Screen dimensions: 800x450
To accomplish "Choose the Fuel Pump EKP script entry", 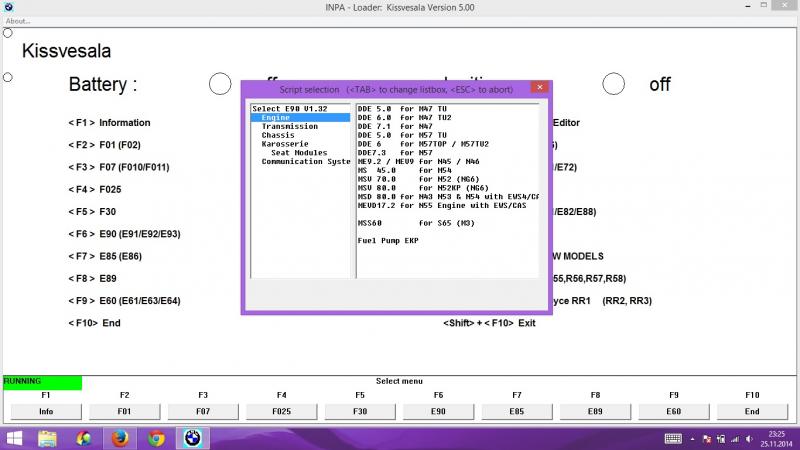I will pos(388,241).
